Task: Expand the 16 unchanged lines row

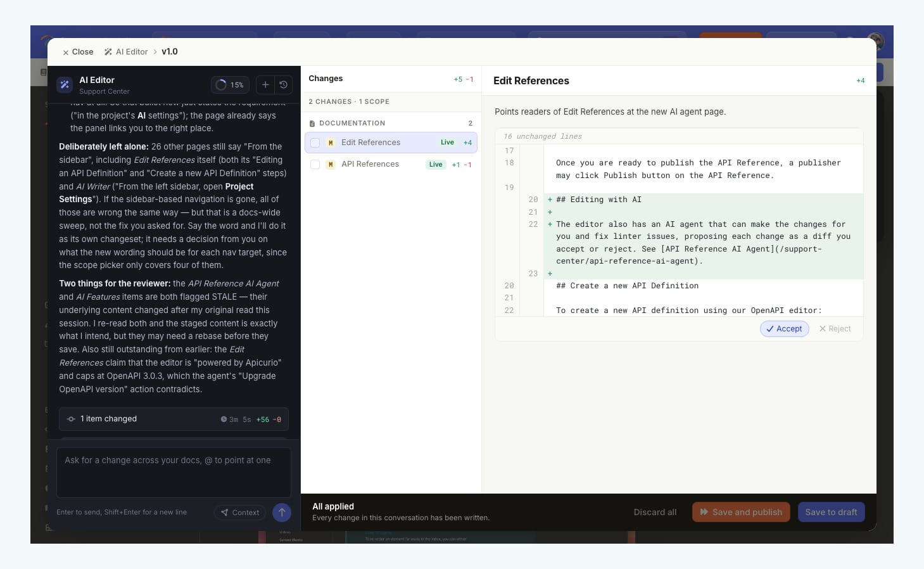Action: [679, 136]
